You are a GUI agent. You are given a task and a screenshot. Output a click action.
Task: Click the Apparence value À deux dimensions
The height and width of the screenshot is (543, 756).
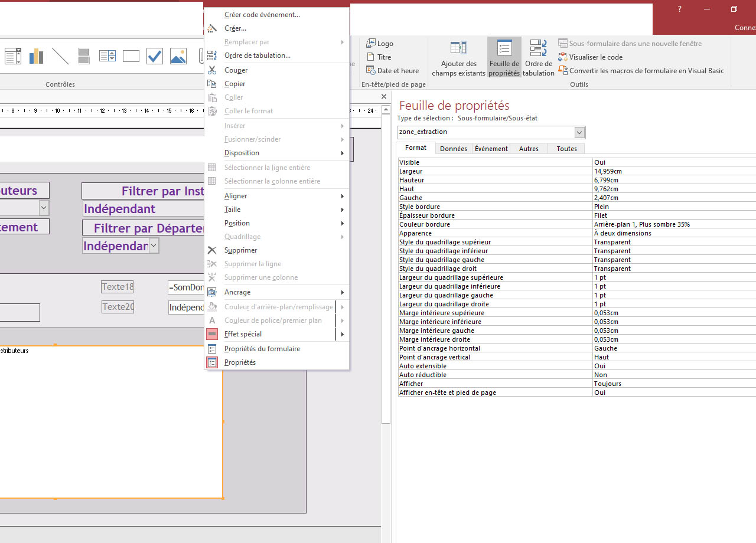[x=674, y=233]
